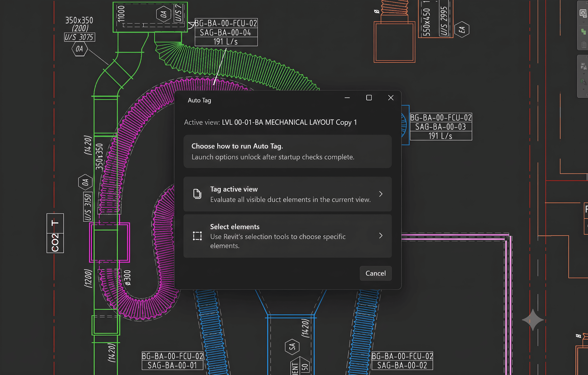Maximize the Auto Tag window
The width and height of the screenshot is (588, 375).
(369, 98)
